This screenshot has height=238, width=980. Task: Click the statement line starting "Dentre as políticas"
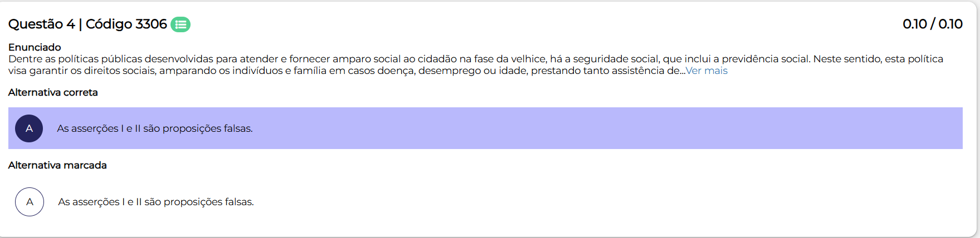[x=279, y=59]
